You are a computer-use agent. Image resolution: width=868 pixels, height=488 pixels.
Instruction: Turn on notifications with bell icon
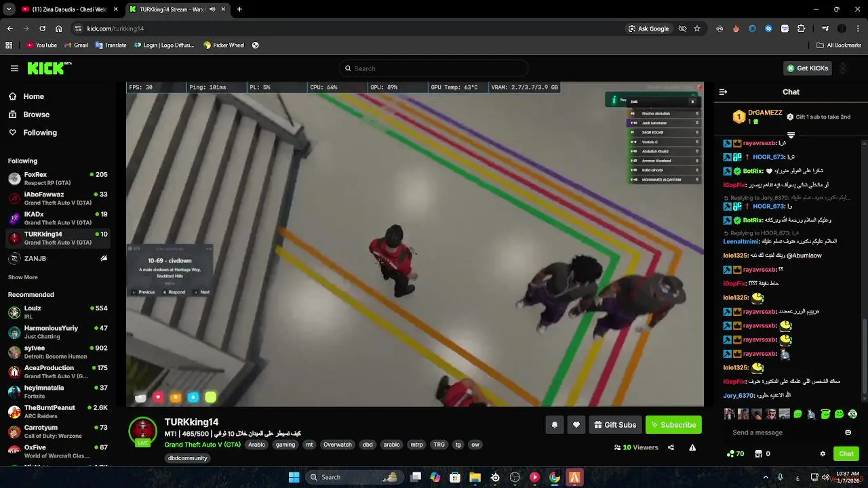pyautogui.click(x=554, y=425)
